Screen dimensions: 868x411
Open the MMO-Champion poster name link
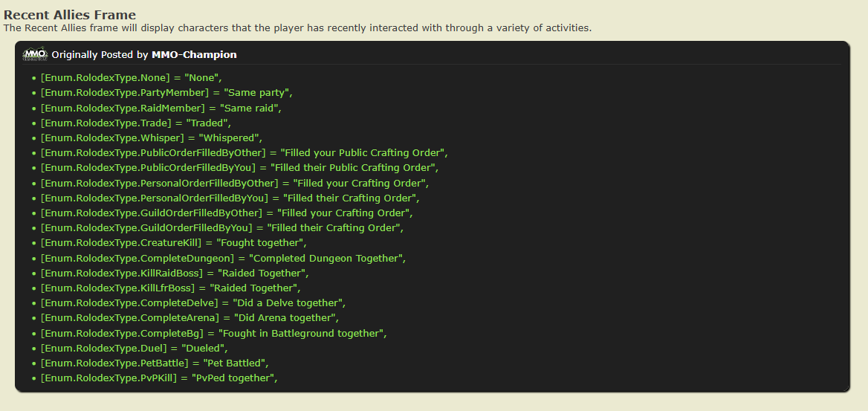(x=194, y=55)
